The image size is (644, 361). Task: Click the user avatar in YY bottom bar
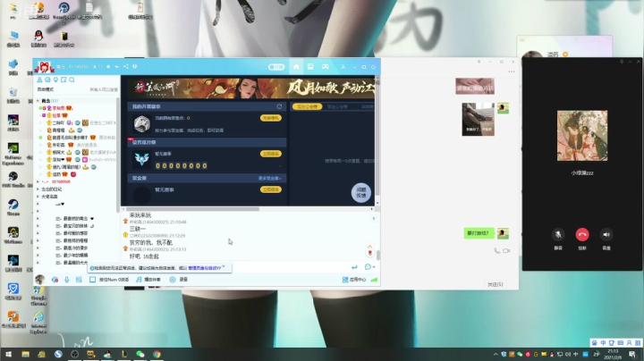[x=40, y=280]
